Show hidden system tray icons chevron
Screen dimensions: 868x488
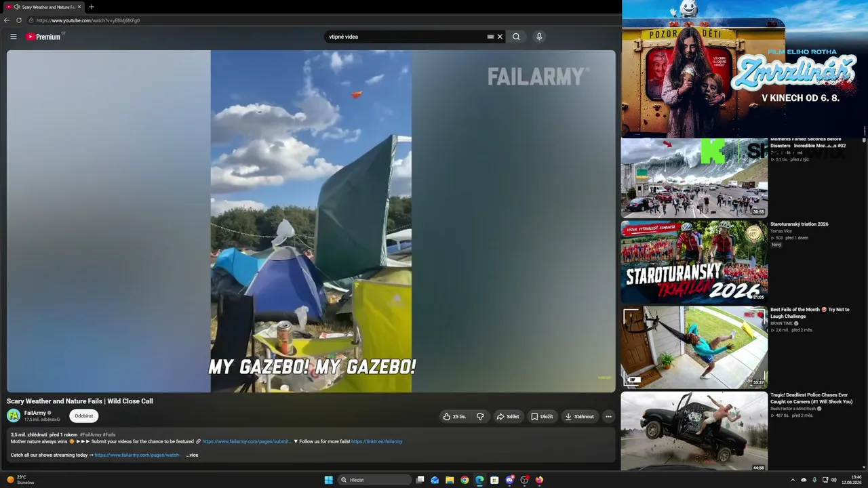(x=793, y=480)
